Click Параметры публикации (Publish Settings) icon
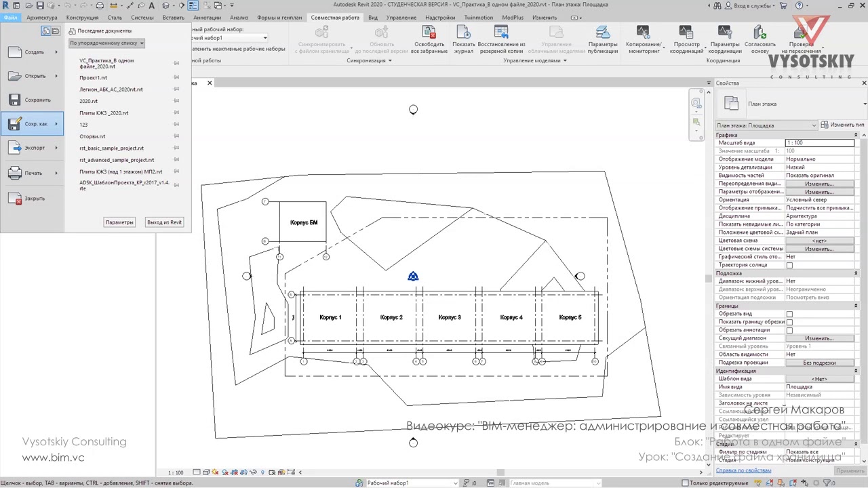 pos(602,33)
